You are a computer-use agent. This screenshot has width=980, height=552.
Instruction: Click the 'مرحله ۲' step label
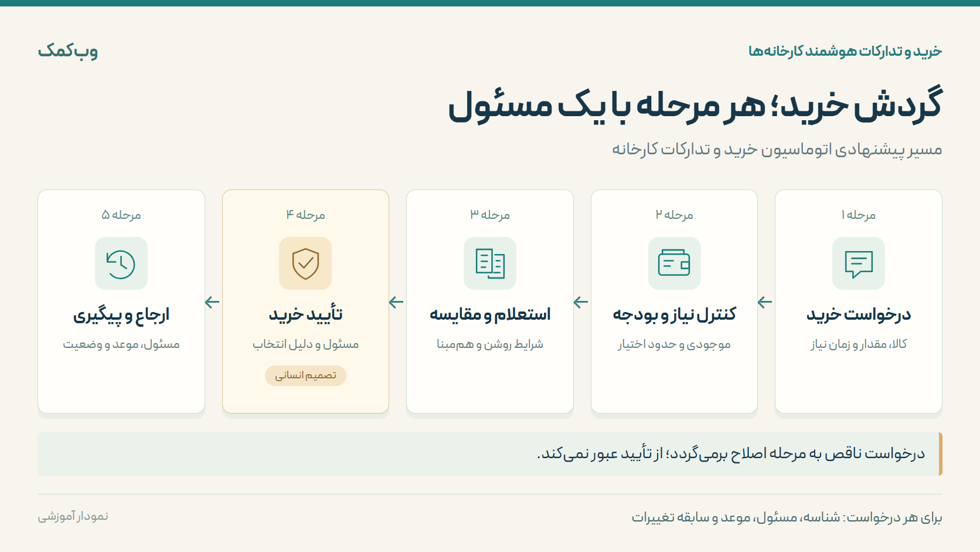point(674,215)
